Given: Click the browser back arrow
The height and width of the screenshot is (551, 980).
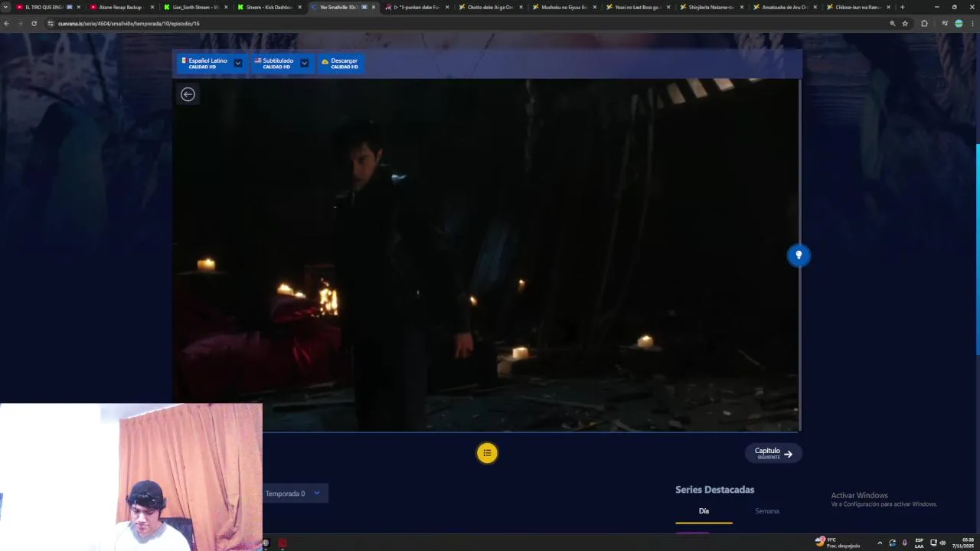Looking at the screenshot, I should (x=7, y=24).
